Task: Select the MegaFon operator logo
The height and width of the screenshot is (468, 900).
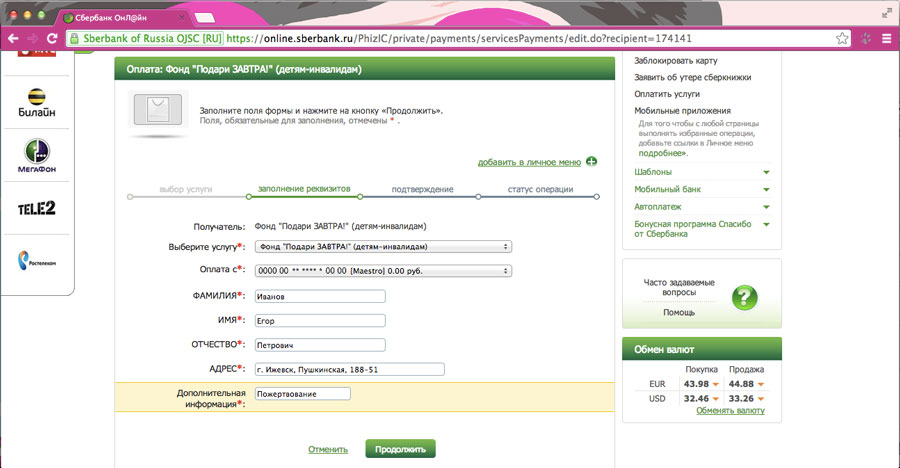Action: click(x=37, y=156)
